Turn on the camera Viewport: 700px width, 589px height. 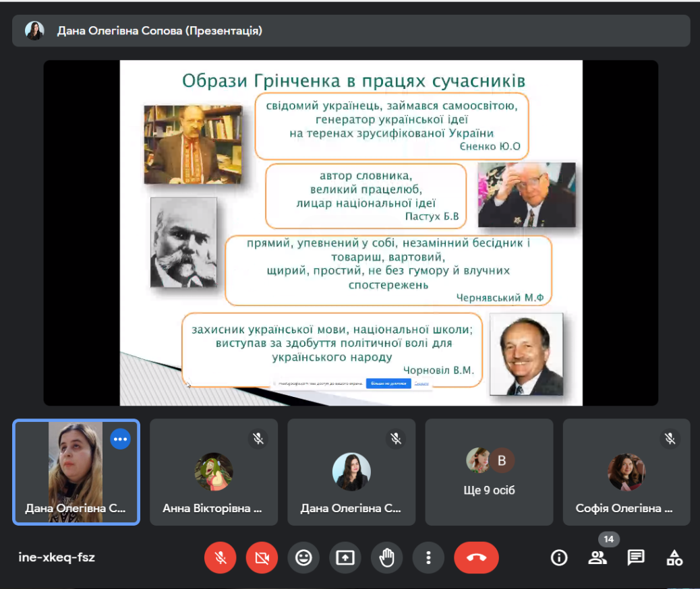[262, 557]
